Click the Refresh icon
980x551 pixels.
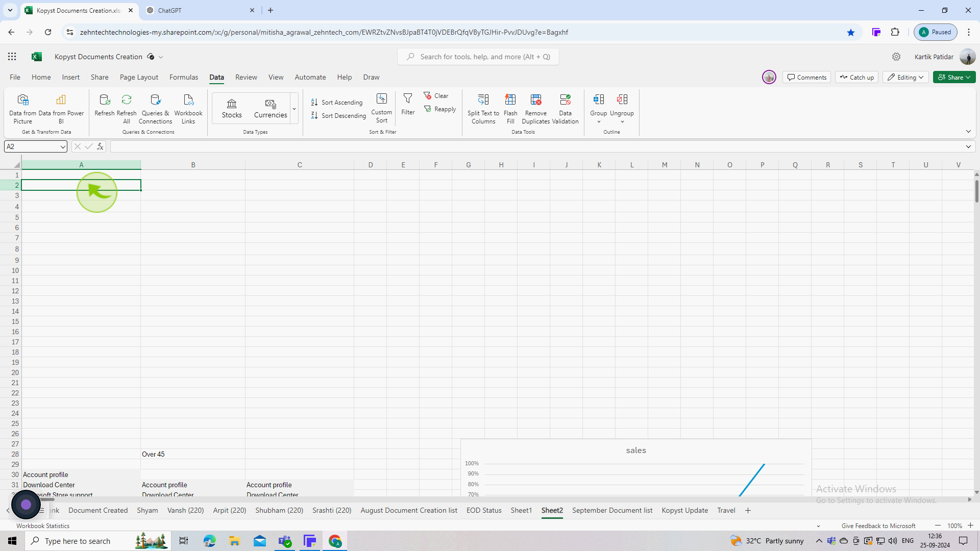pyautogui.click(x=104, y=105)
